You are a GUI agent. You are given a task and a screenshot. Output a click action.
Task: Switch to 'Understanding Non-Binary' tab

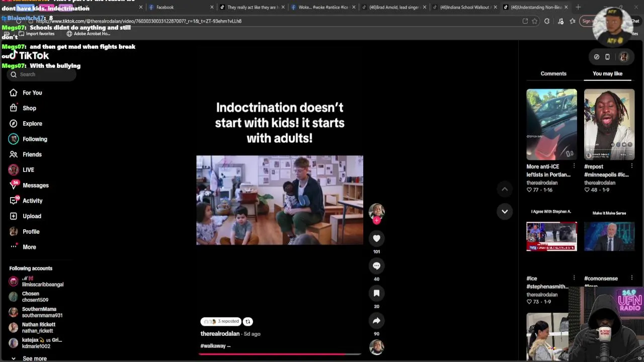pyautogui.click(x=536, y=7)
